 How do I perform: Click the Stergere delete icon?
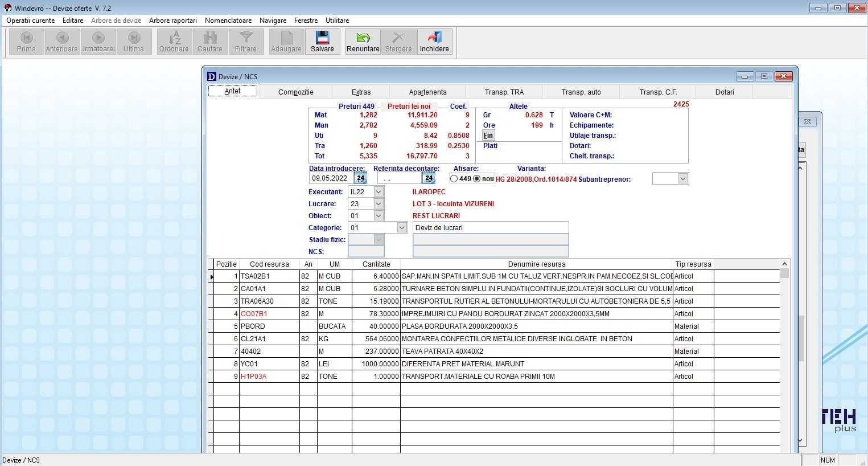coord(398,42)
